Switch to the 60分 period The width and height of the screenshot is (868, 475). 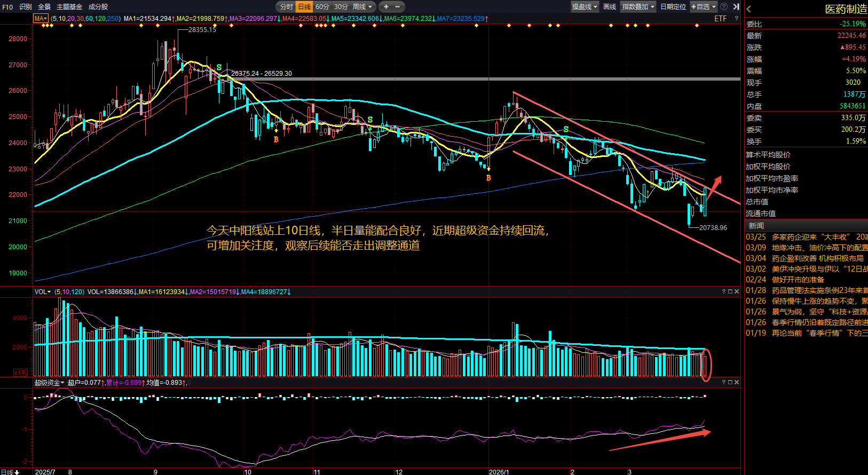pos(322,7)
